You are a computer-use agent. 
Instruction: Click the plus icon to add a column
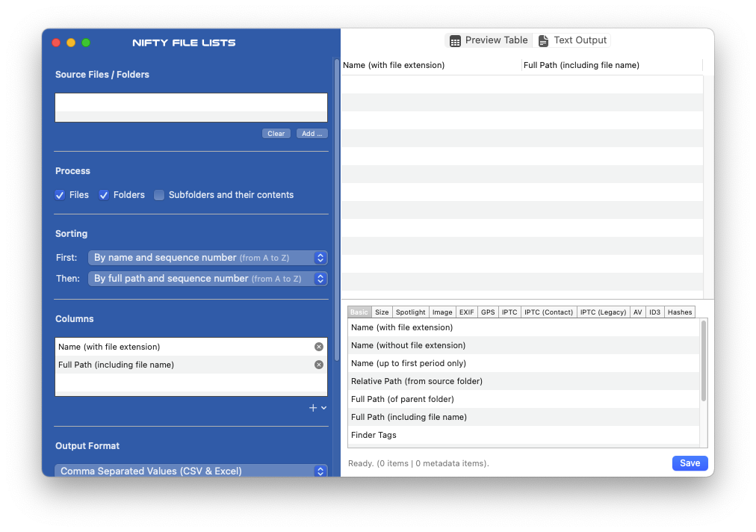click(313, 408)
